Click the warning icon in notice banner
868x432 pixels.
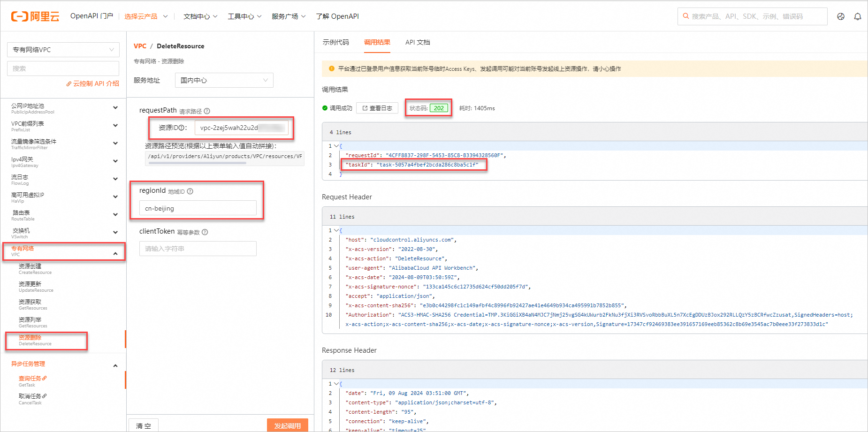[332, 68]
